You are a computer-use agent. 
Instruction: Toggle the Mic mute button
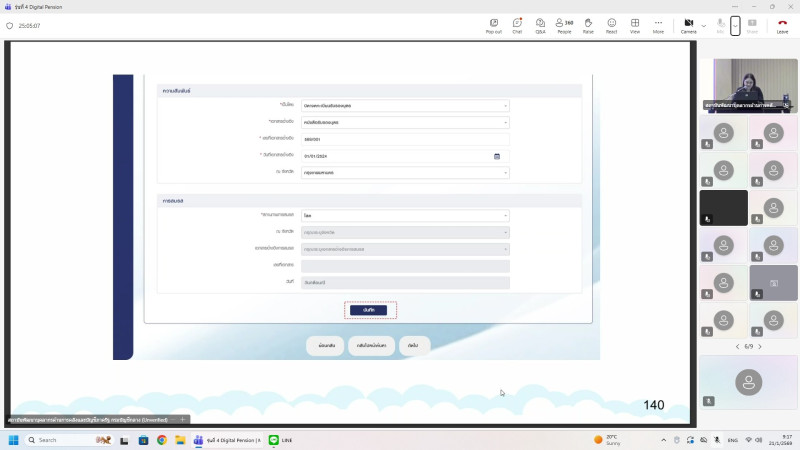pyautogui.click(x=720, y=25)
